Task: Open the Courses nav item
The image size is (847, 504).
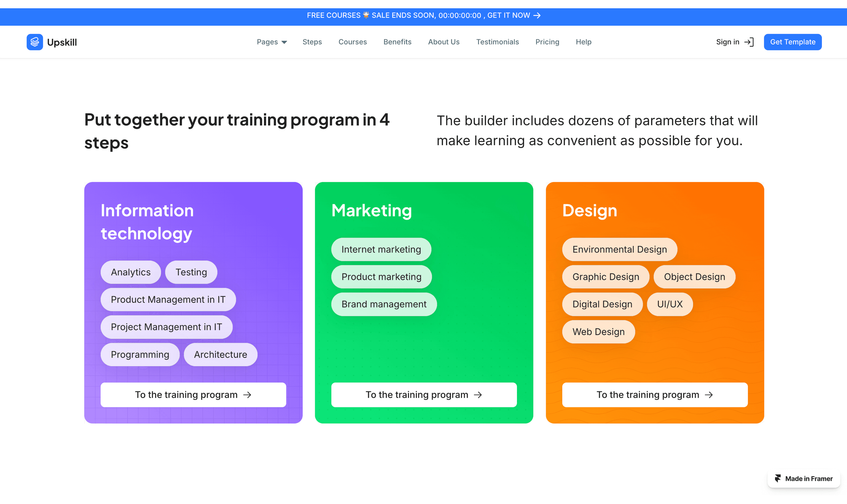Action: coord(352,42)
